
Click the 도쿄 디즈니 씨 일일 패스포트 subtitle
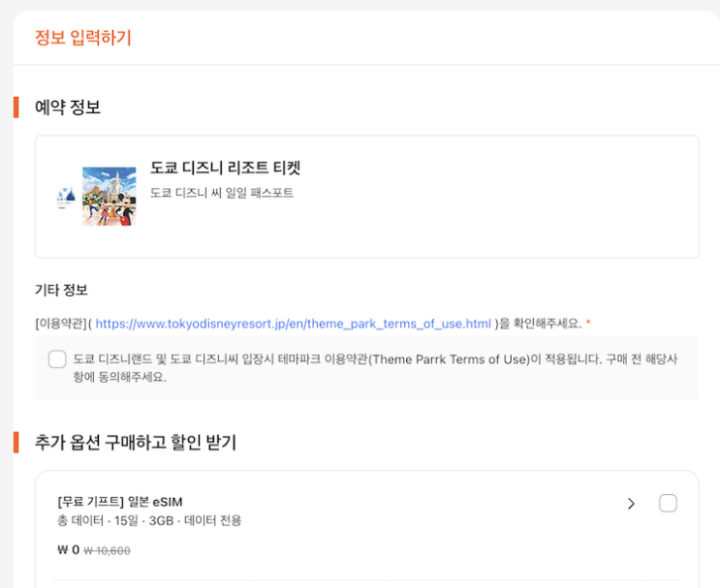(x=222, y=193)
